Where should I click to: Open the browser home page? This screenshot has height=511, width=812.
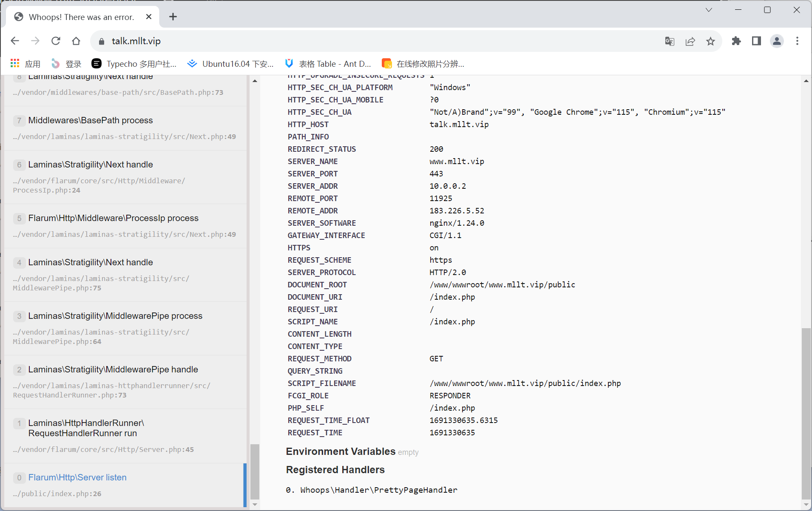tap(76, 41)
